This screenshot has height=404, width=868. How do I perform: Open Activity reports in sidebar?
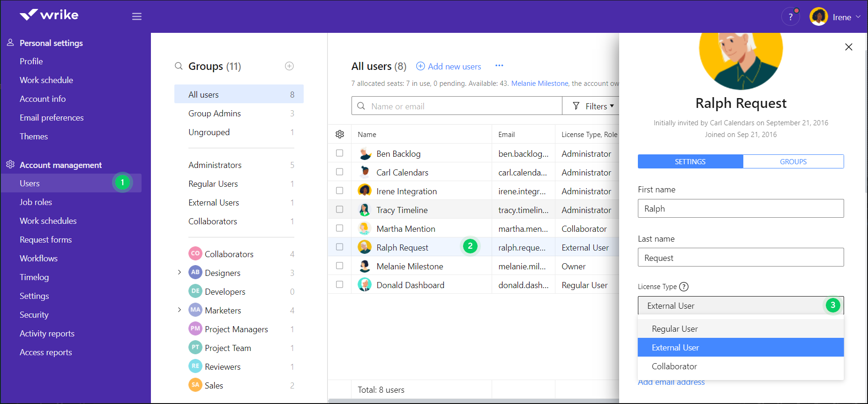pyautogui.click(x=47, y=334)
